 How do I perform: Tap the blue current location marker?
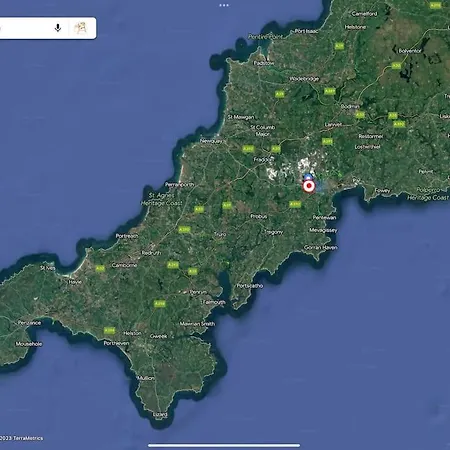pyautogui.click(x=308, y=176)
